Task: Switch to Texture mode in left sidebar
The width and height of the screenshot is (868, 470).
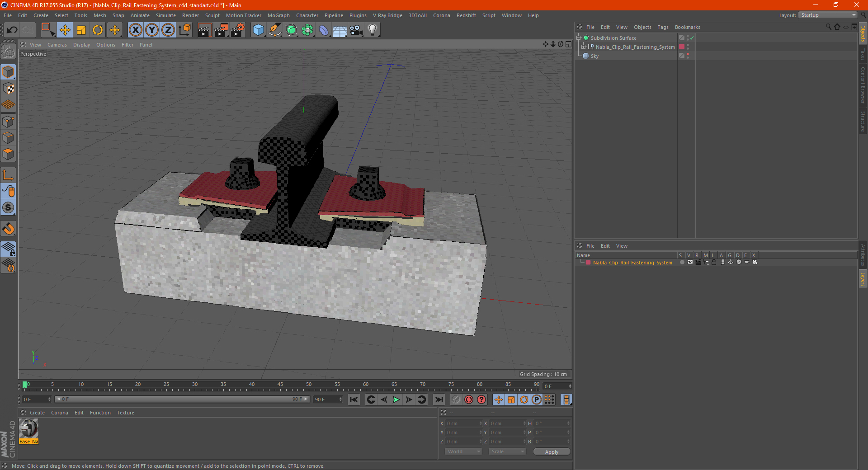Action: click(x=8, y=89)
